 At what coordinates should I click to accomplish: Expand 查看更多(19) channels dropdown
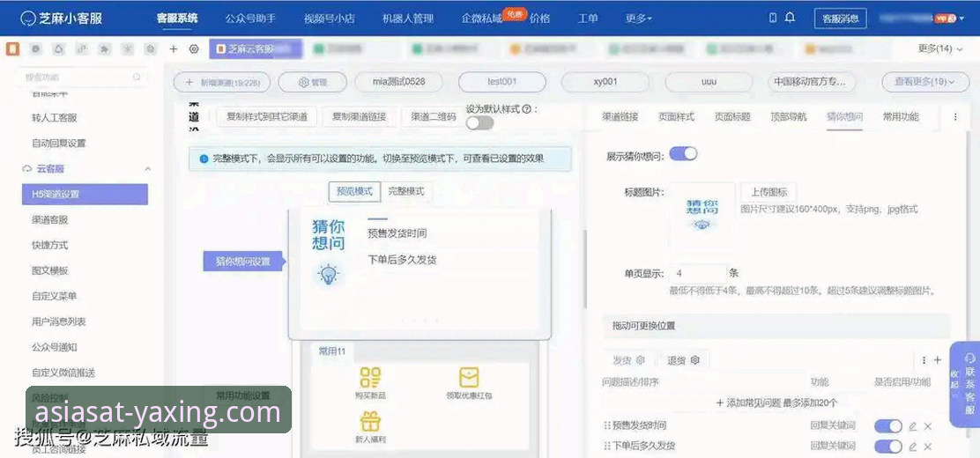pyautogui.click(x=924, y=82)
